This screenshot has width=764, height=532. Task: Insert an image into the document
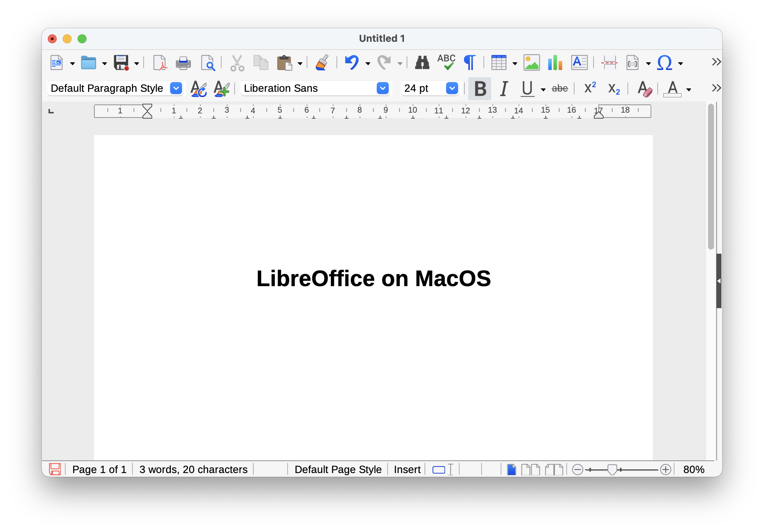(x=532, y=62)
